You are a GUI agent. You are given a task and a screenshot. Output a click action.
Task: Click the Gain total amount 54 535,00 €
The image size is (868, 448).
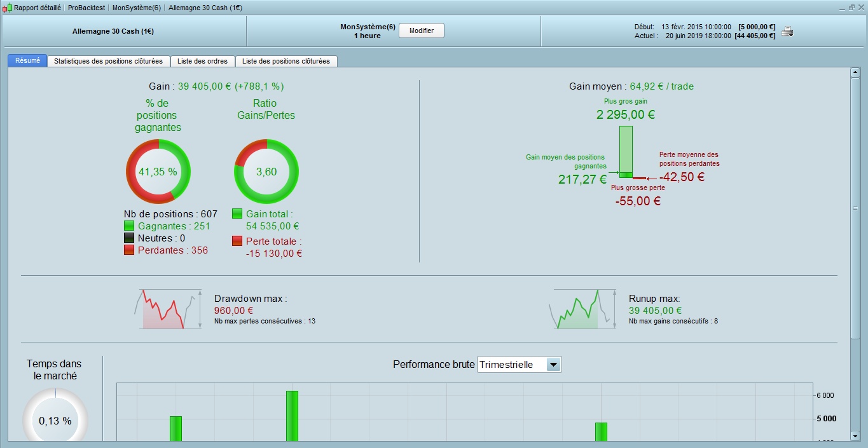tap(273, 226)
